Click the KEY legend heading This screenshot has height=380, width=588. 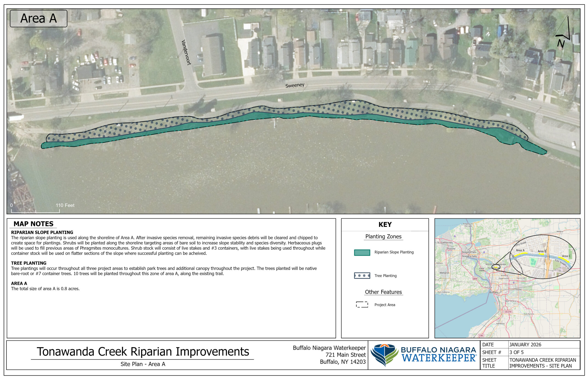pos(385,225)
